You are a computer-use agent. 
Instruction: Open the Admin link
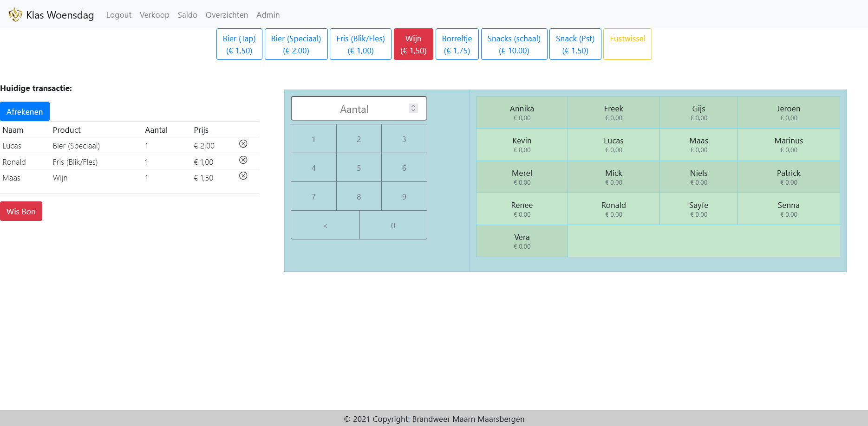[x=268, y=15]
